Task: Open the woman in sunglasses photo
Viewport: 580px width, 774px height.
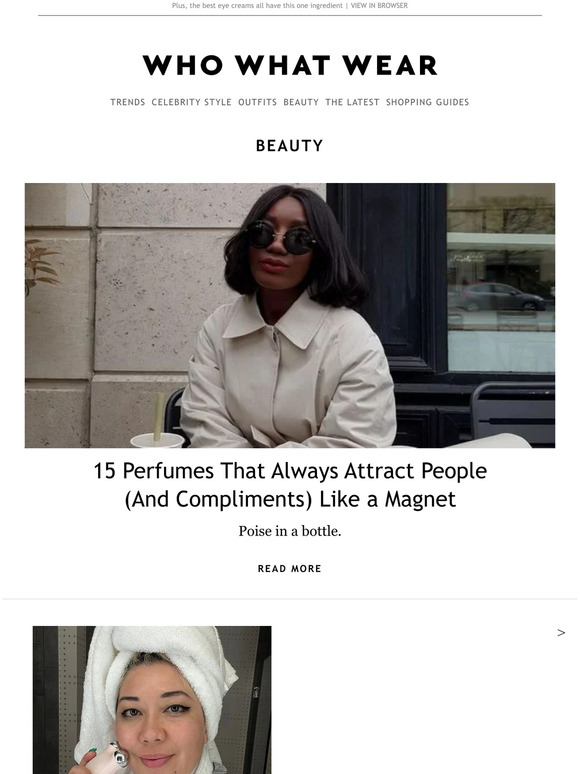Action: (x=290, y=315)
